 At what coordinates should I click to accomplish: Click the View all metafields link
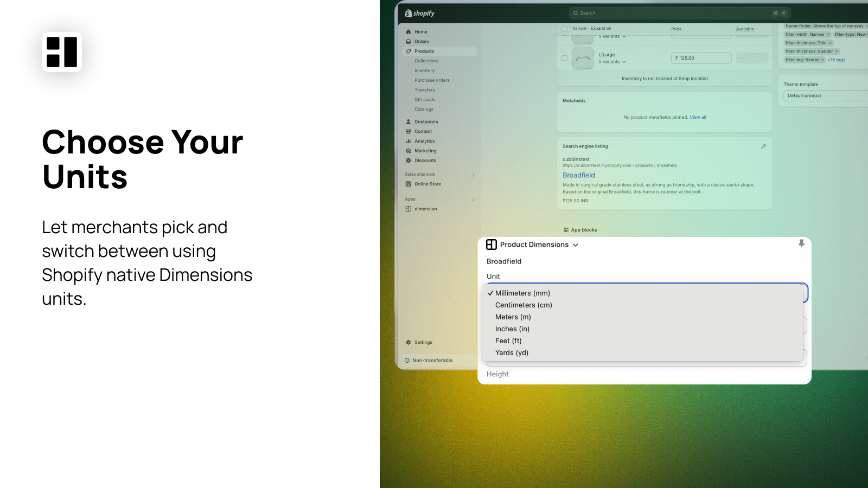(698, 118)
